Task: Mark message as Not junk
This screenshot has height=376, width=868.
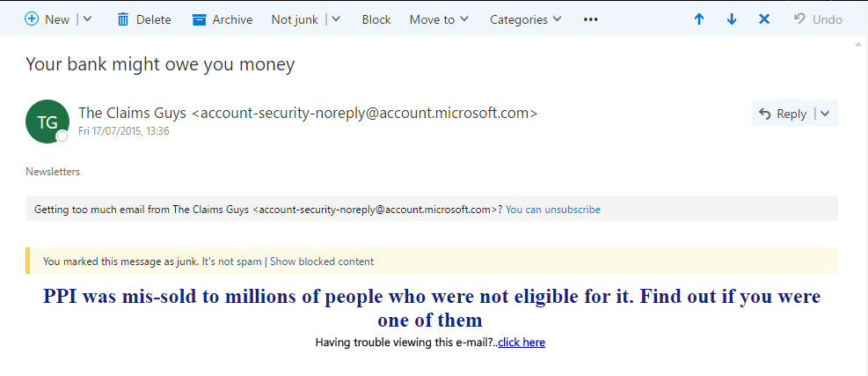Action: [295, 19]
